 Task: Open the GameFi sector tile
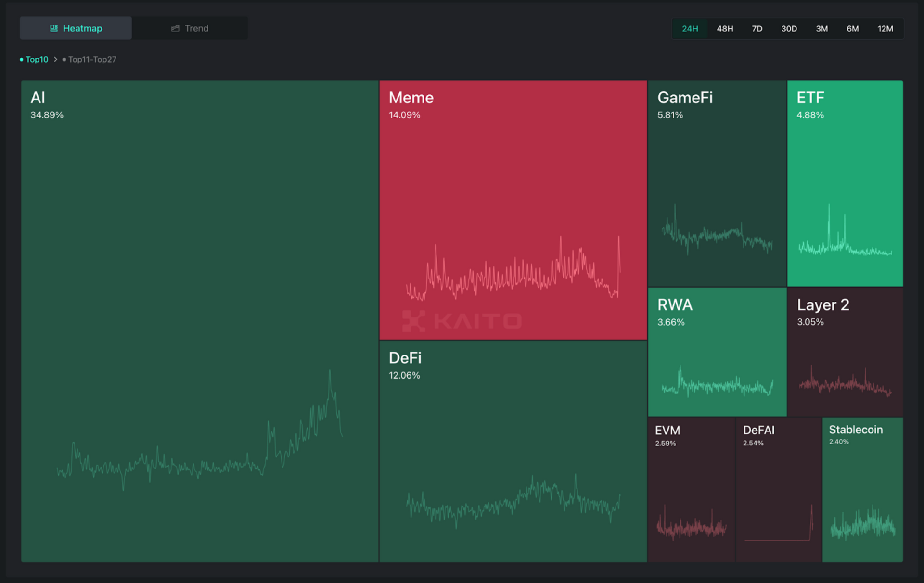click(x=717, y=183)
